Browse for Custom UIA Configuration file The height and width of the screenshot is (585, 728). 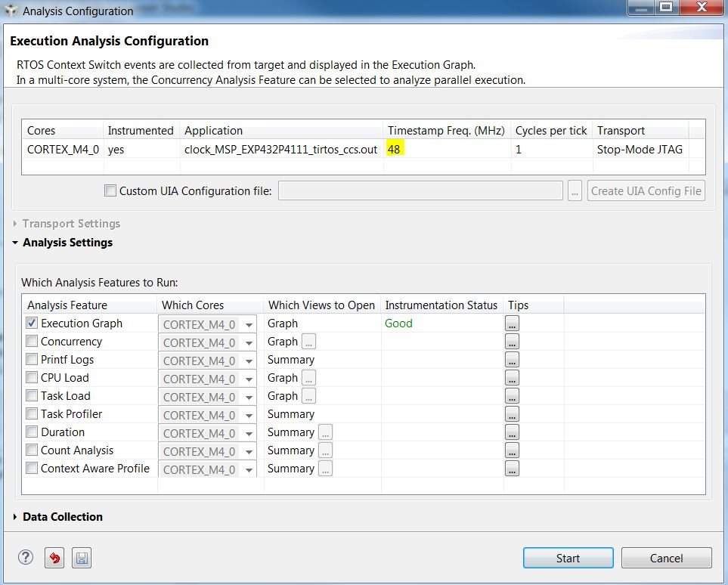575,190
